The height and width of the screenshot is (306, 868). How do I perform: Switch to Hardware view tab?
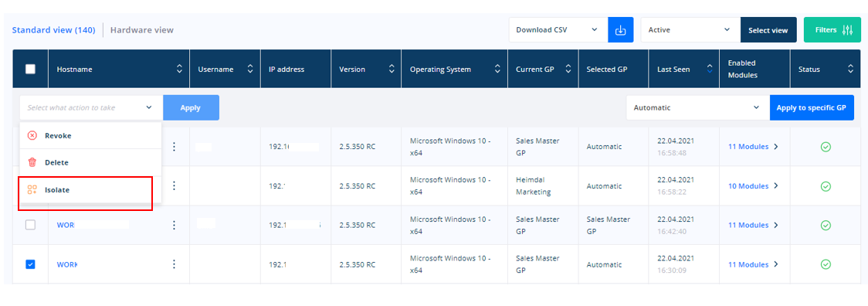(x=142, y=30)
